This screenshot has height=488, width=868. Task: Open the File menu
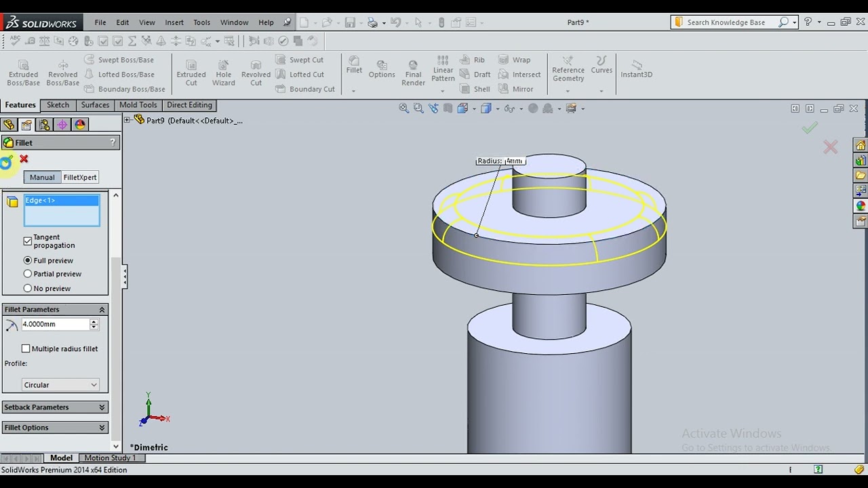[x=100, y=22]
